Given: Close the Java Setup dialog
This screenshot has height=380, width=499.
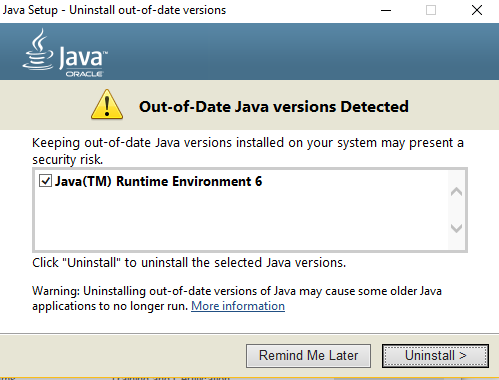Looking at the screenshot, I should (477, 10).
